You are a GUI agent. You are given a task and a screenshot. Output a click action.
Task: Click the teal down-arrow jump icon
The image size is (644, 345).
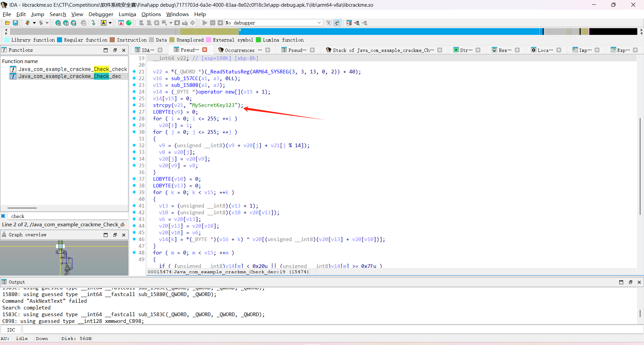[94, 23]
